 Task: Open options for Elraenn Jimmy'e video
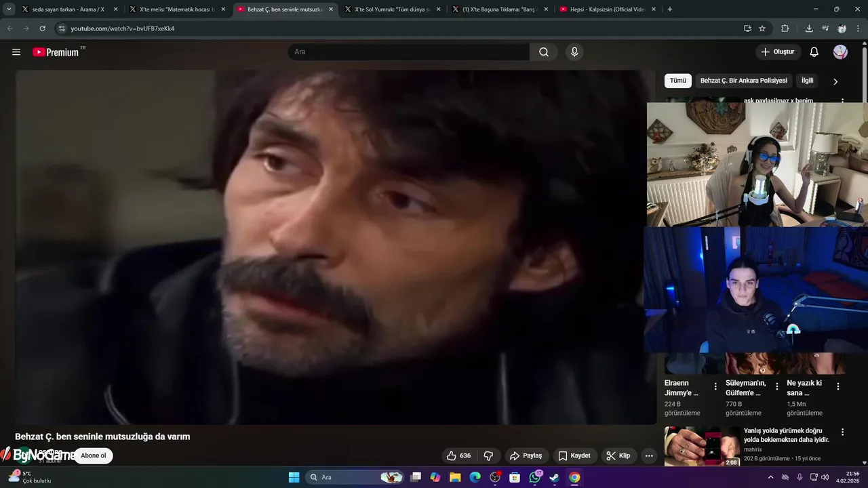point(715,386)
